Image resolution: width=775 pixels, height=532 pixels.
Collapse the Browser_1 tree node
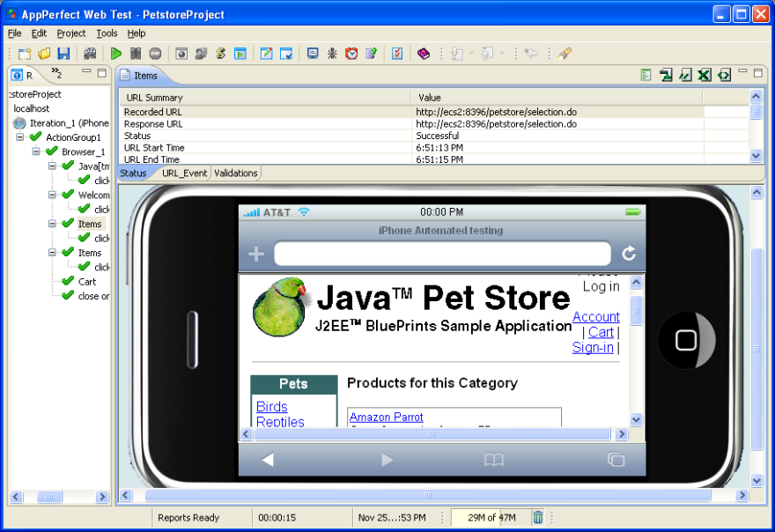(36, 151)
